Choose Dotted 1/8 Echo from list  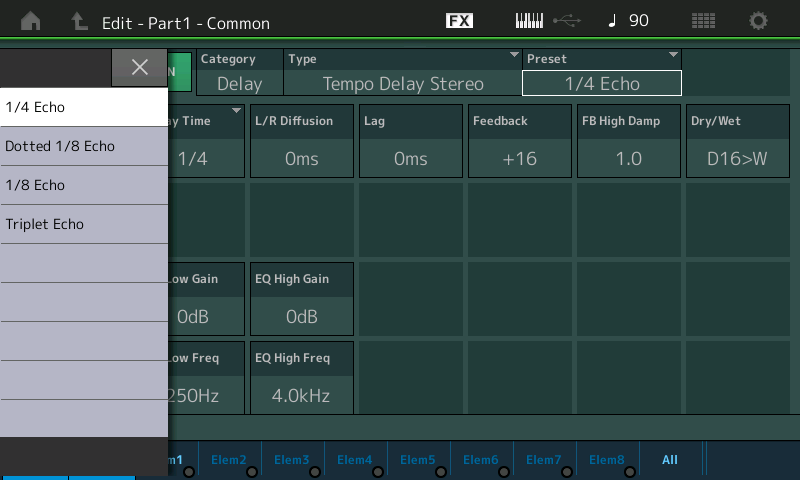coord(84,146)
